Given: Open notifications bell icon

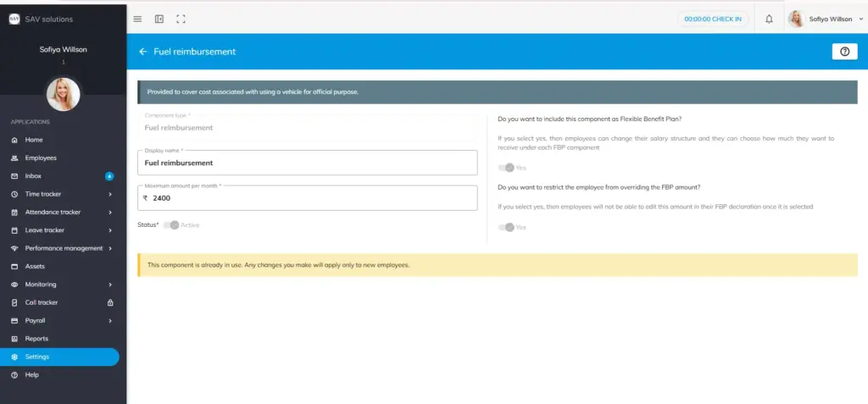Looking at the screenshot, I should pyautogui.click(x=769, y=19).
